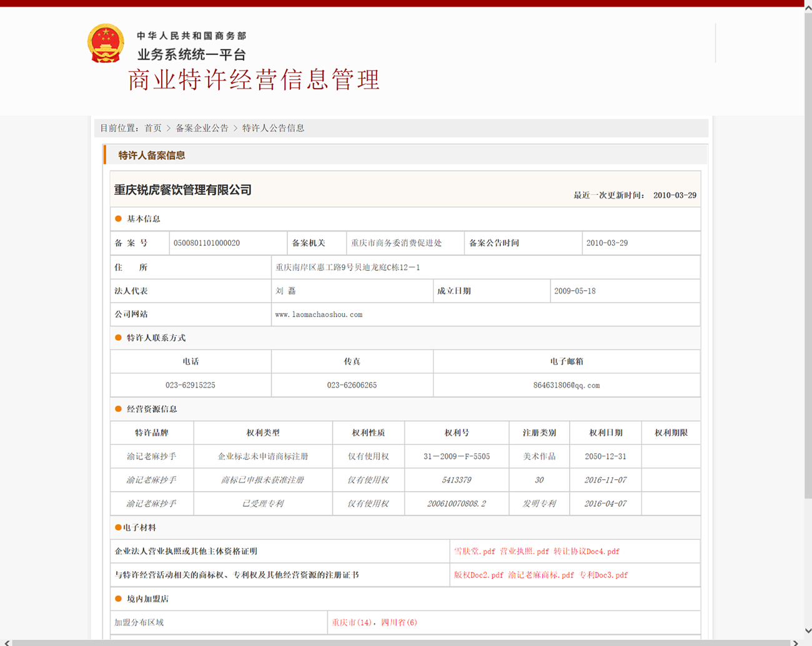
Task: Click the orange bullet beside 特许人联系方式
Action: [x=117, y=338]
